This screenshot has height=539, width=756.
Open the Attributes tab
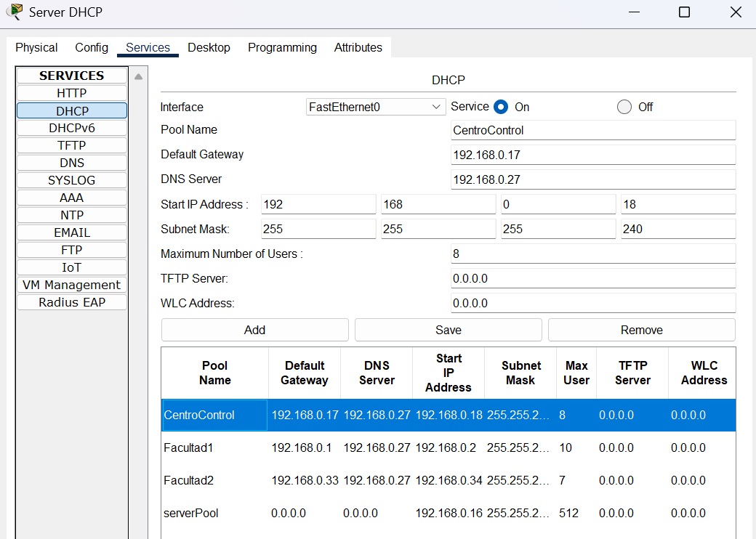358,48
